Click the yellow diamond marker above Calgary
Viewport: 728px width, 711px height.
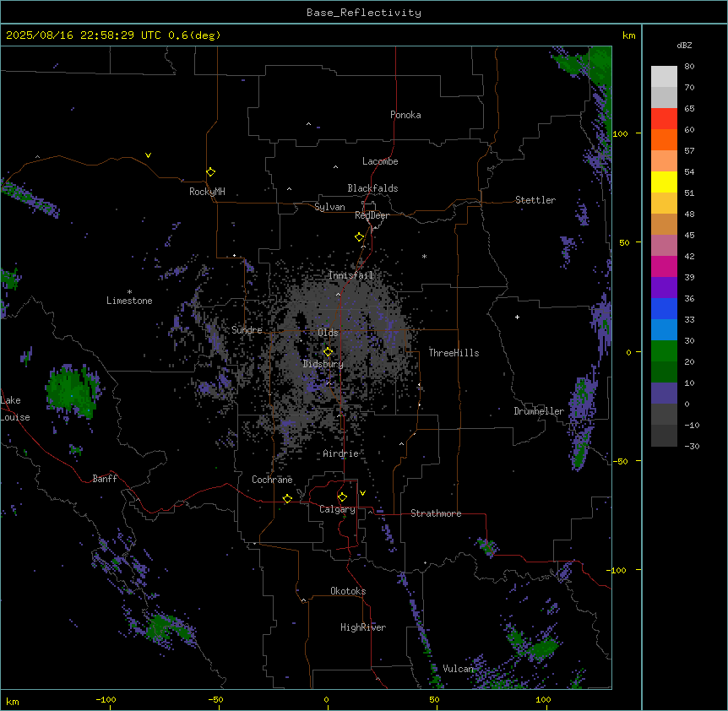[x=342, y=497]
